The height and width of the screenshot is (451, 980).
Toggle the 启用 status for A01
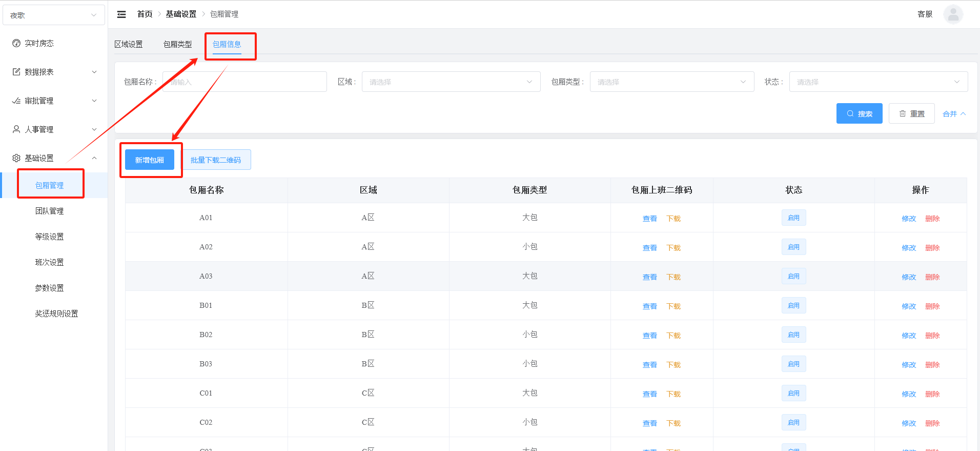pos(794,218)
